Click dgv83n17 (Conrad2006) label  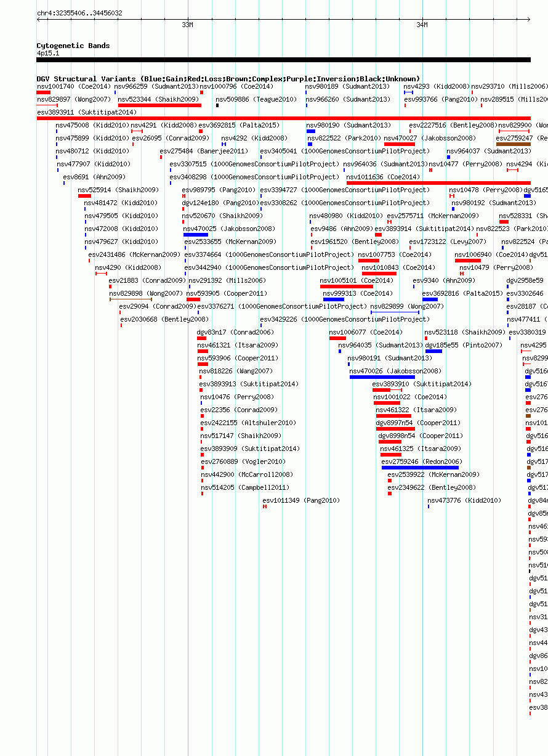236,332
